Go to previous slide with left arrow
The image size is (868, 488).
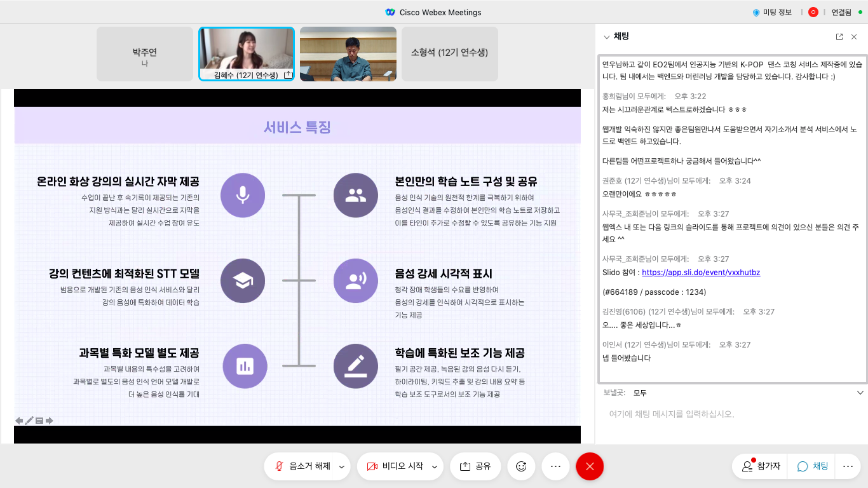[19, 421]
